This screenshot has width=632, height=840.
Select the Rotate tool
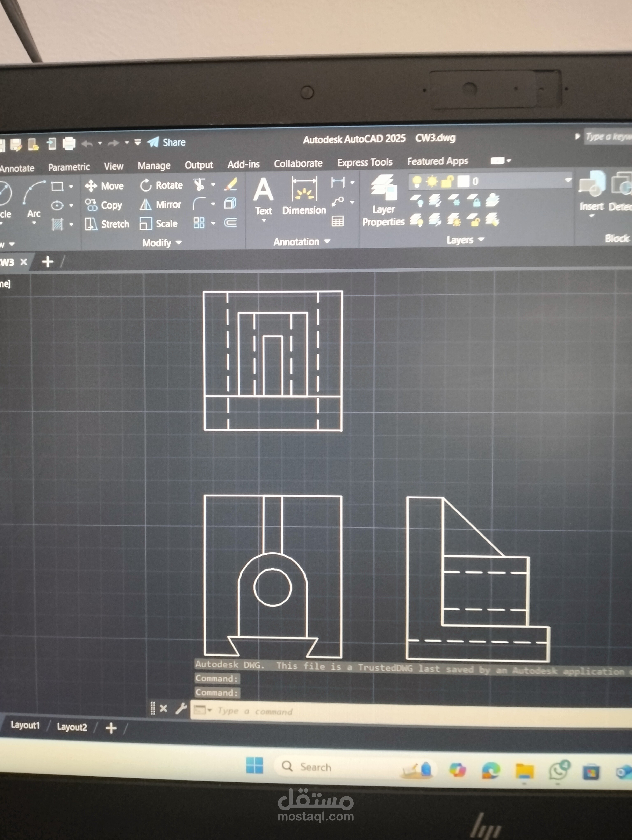[x=161, y=185]
